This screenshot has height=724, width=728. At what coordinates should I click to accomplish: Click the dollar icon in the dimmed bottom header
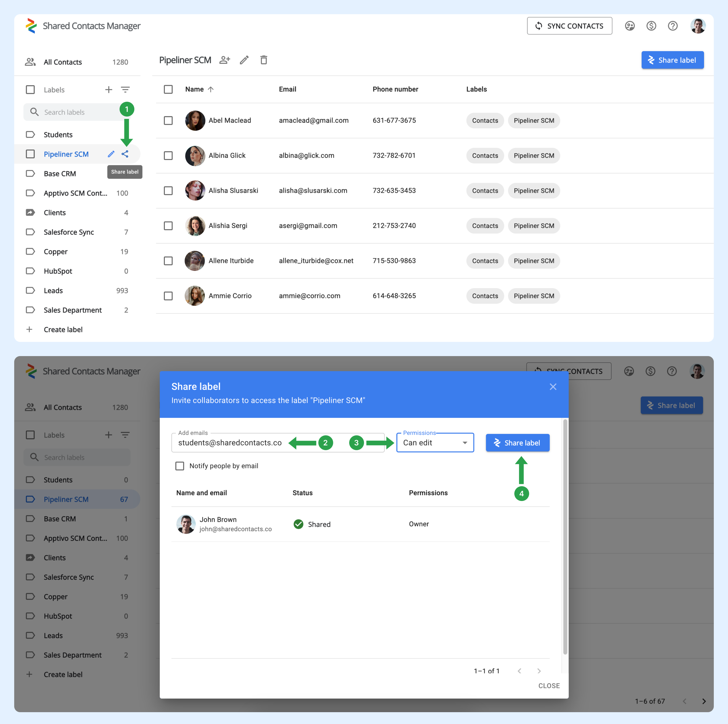click(650, 371)
